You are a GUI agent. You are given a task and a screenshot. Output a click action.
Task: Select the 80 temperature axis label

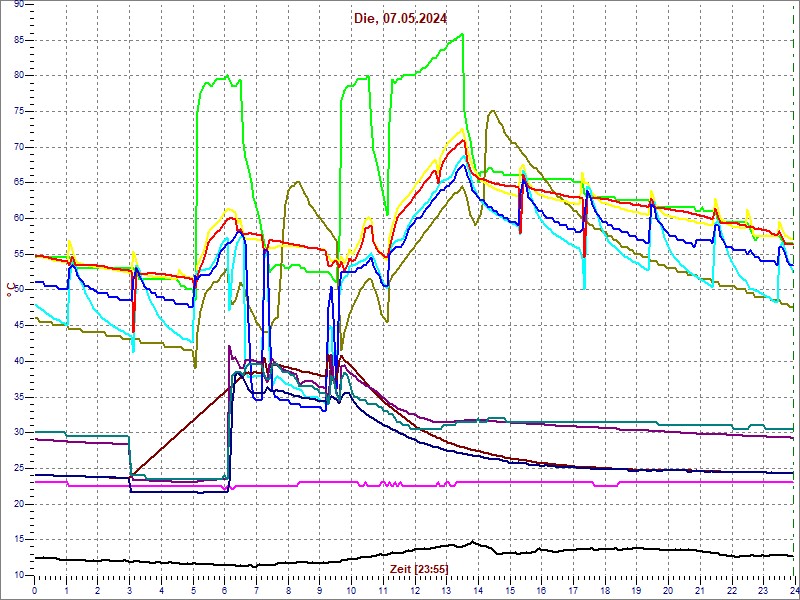click(x=18, y=76)
